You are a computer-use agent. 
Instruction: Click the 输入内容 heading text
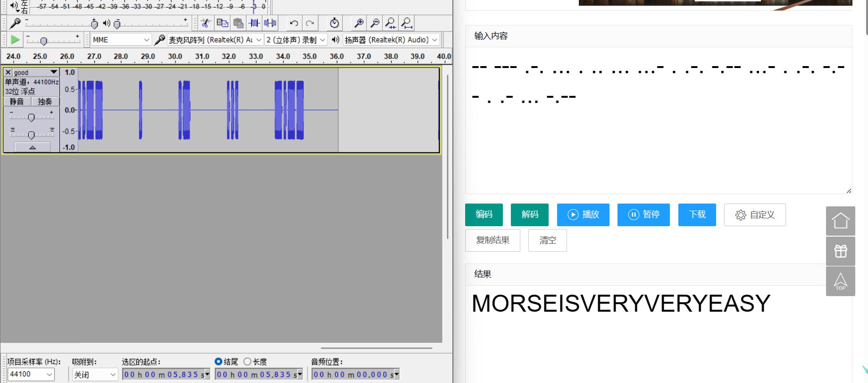point(491,36)
